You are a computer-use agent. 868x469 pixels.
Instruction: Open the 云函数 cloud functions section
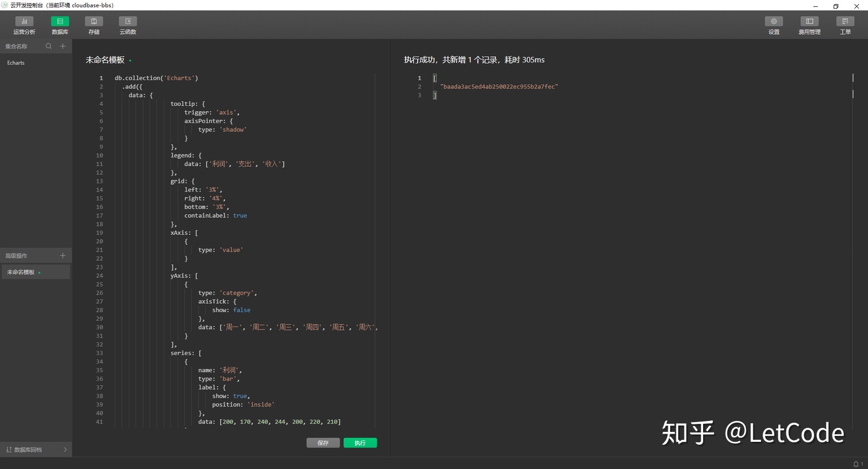click(128, 25)
